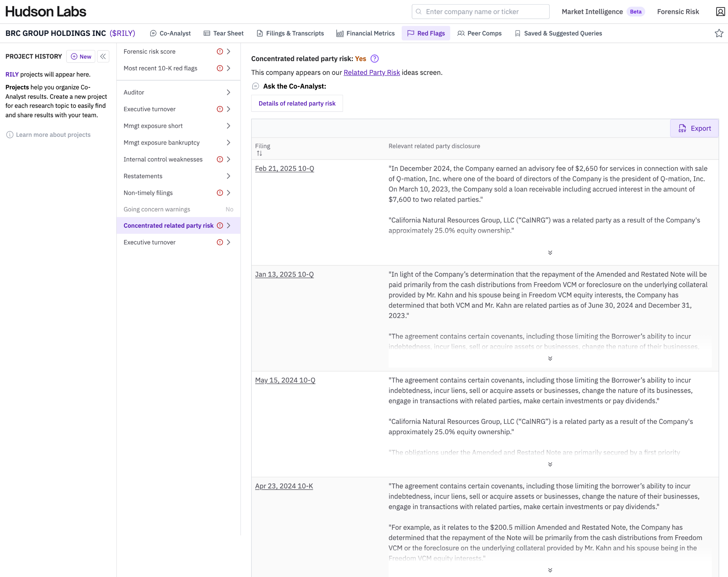Open the Peer Comps tab

click(x=479, y=33)
